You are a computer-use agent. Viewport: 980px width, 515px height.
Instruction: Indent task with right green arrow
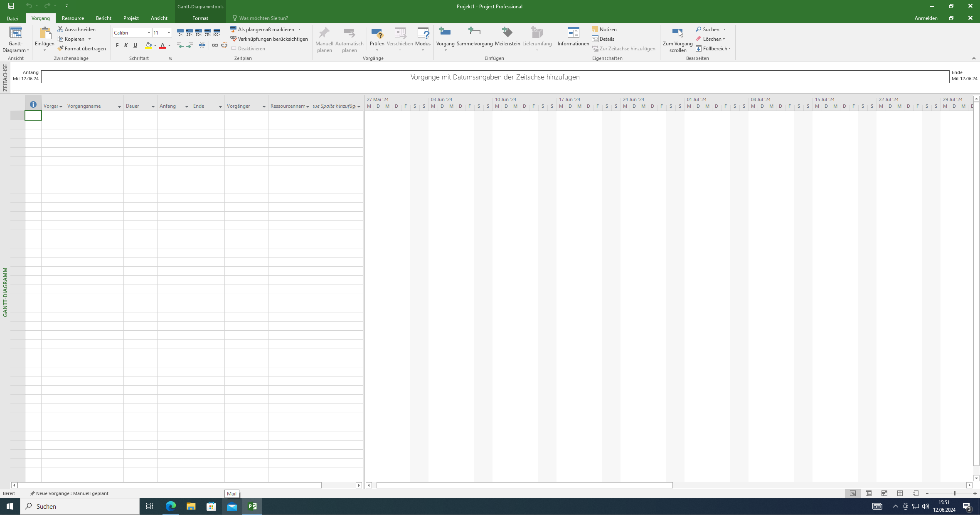[x=190, y=45]
